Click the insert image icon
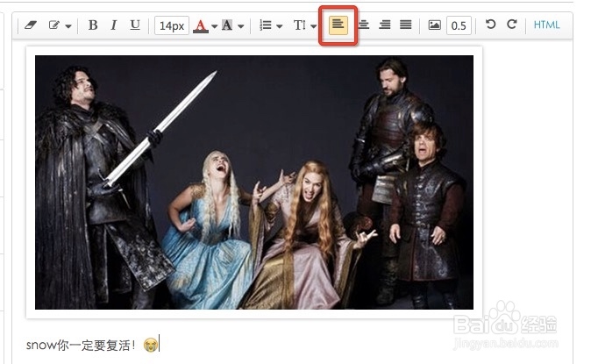Image resolution: width=591 pixels, height=364 pixels. click(434, 25)
